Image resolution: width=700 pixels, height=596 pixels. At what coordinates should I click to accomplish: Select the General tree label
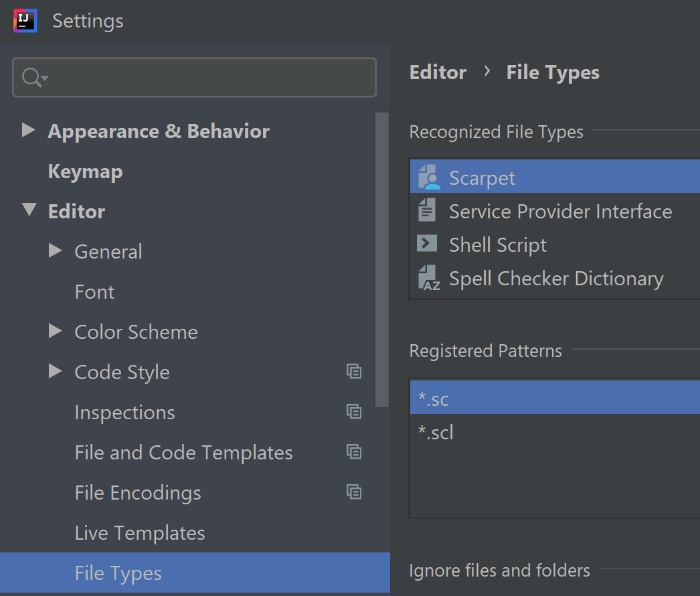(108, 252)
